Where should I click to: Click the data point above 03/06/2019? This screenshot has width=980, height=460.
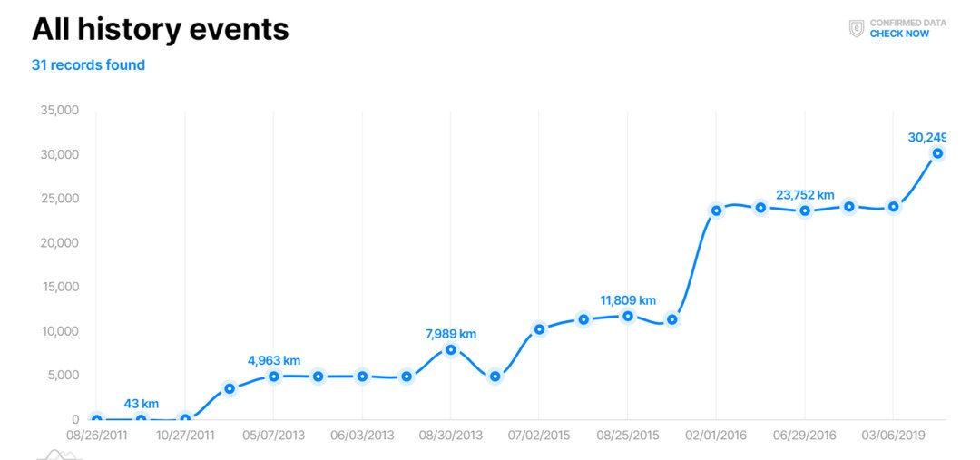(x=893, y=207)
